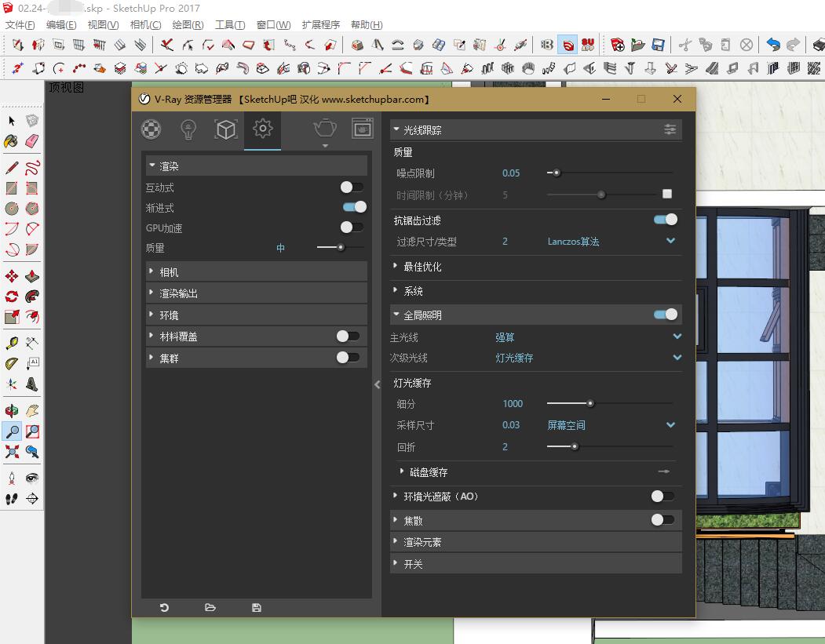Screen dimensions: 825x644
Task: Start render with teapot icon
Action: [x=325, y=129]
